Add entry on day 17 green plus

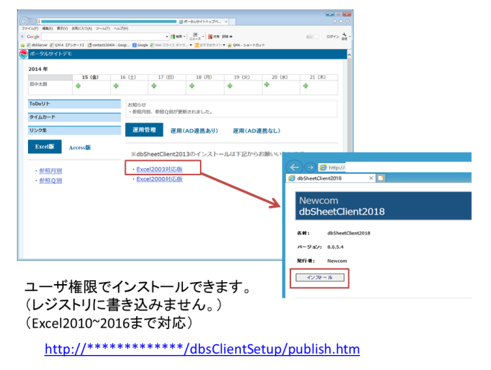[x=154, y=86]
